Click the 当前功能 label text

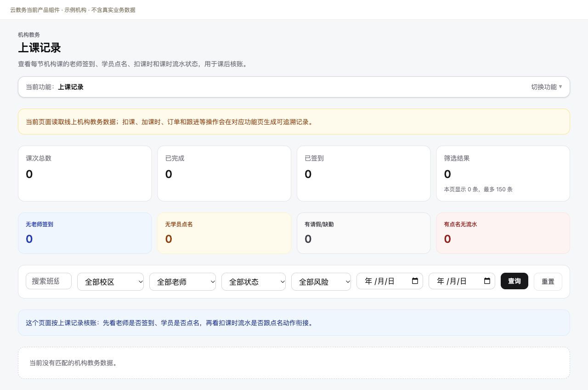[x=40, y=87]
